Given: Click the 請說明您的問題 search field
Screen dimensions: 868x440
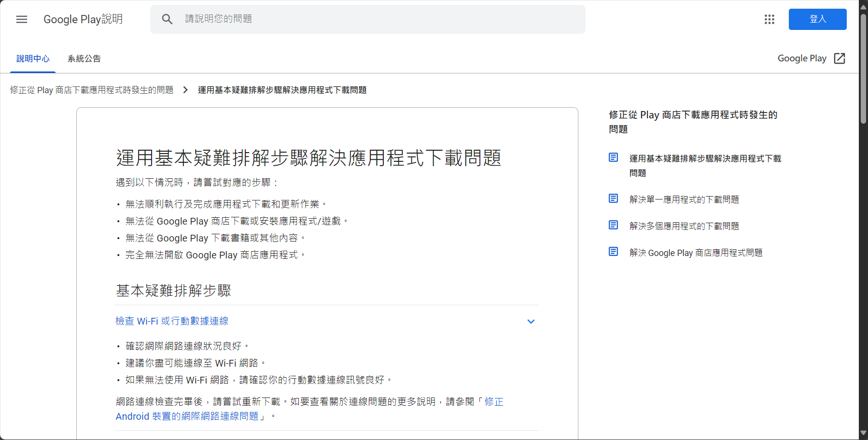Looking at the screenshot, I should tap(368, 19).
